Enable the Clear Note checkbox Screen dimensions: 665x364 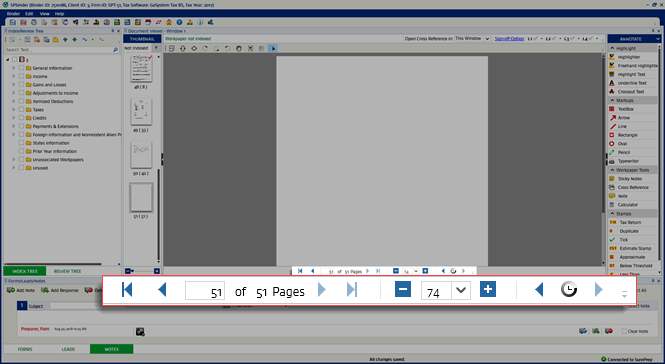click(x=624, y=331)
